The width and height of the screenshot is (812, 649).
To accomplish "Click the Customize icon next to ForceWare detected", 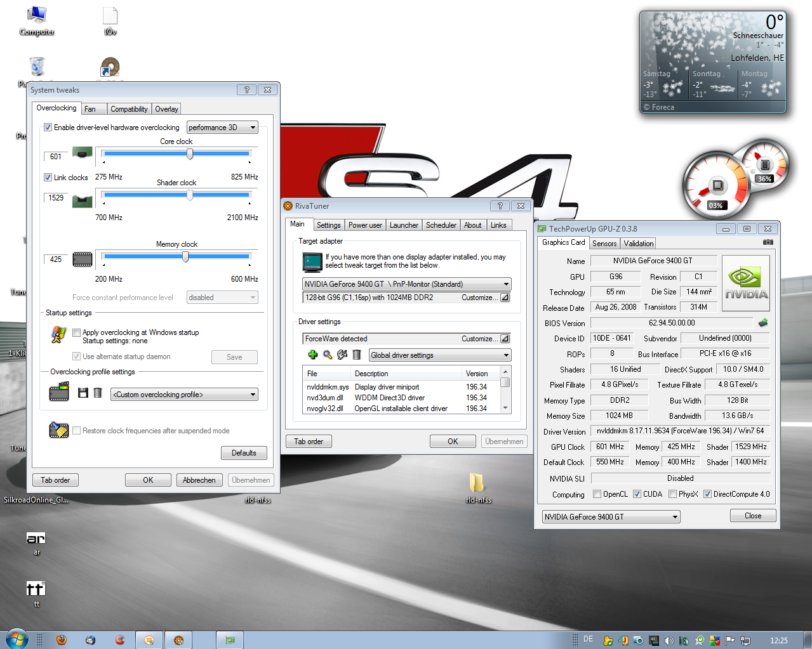I will [505, 339].
